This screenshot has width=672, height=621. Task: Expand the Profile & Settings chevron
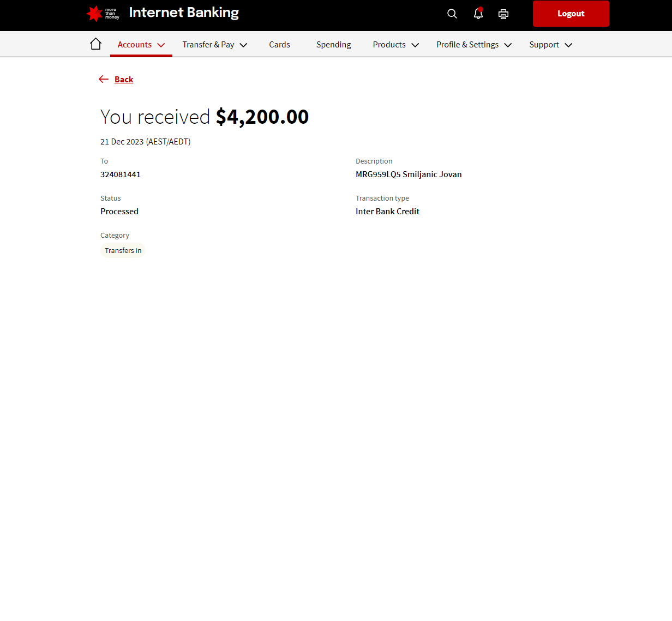(508, 45)
